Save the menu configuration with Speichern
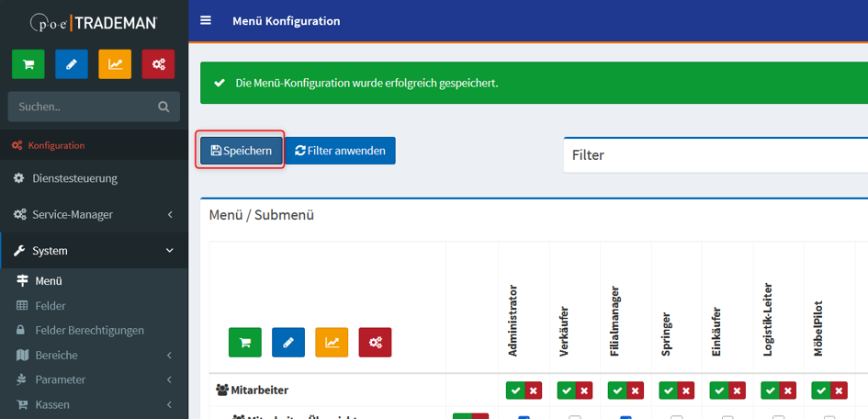 (x=241, y=151)
